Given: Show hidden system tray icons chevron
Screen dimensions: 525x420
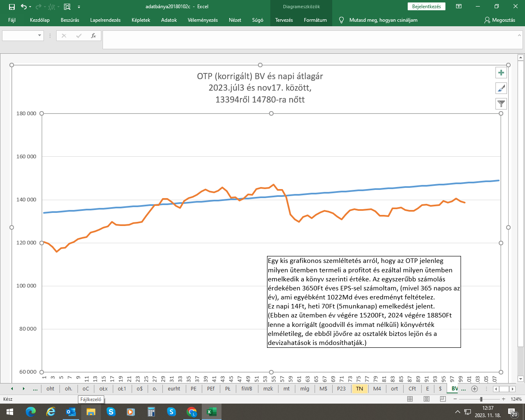Looking at the screenshot, I should pyautogui.click(x=458, y=412).
